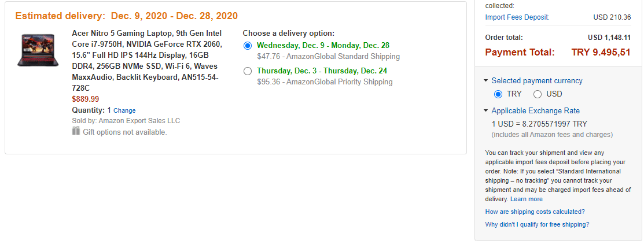
Task: Open "How are shipping costs calculated?"
Action: pos(535,212)
